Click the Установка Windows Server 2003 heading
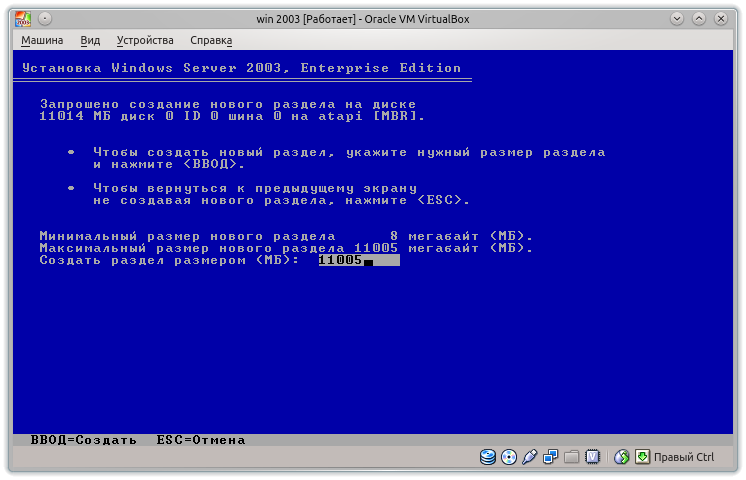This screenshot has width=746, height=480. click(x=242, y=68)
